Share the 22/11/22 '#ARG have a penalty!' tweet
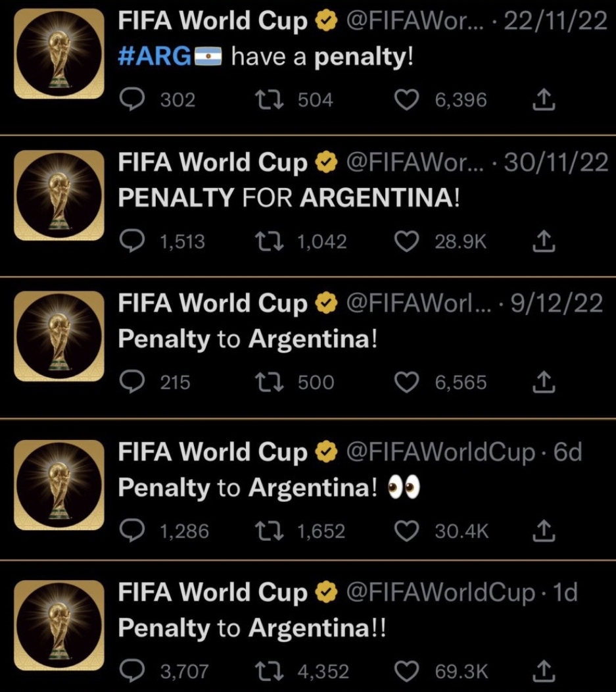Image resolution: width=616 pixels, height=692 pixels. (544, 100)
